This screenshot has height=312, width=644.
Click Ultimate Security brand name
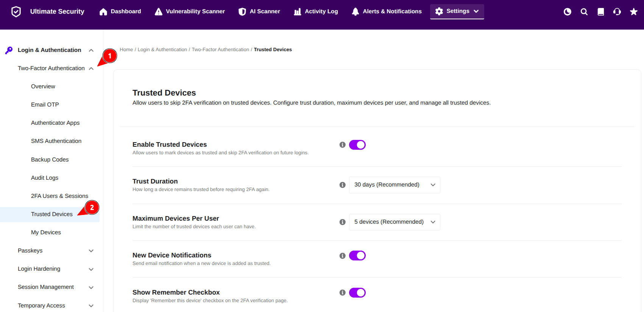[57, 12]
